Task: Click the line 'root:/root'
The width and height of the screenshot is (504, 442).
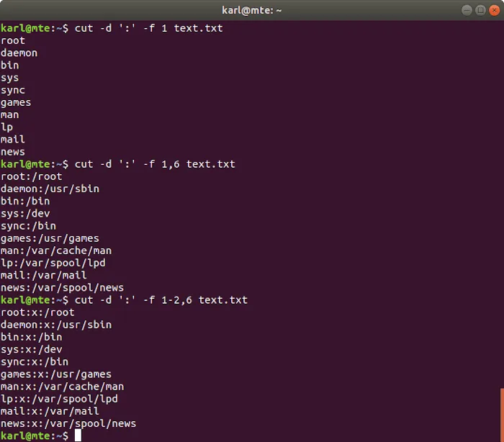Action: point(32,176)
